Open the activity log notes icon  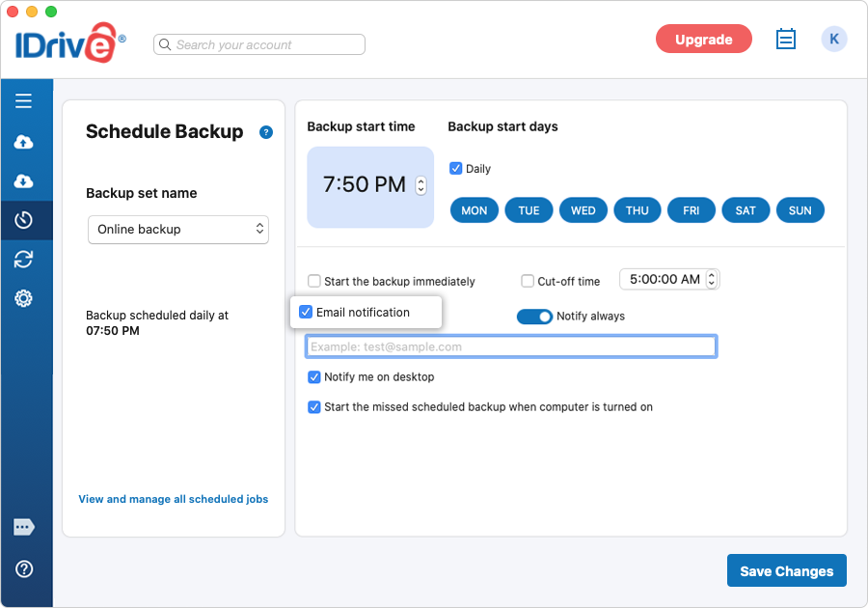click(x=785, y=39)
